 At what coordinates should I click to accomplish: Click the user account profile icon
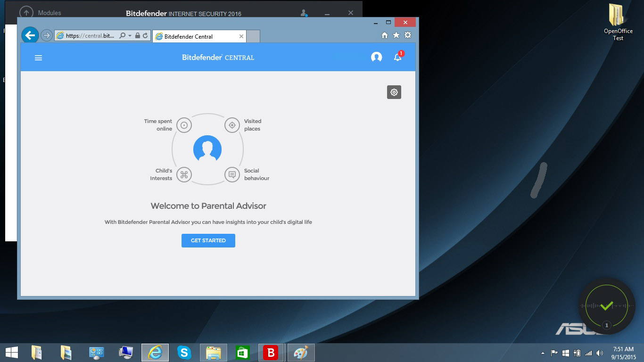click(x=376, y=58)
